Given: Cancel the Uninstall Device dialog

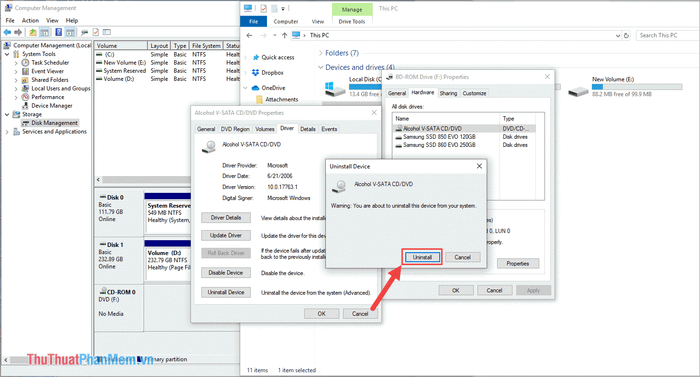Looking at the screenshot, I should [462, 257].
